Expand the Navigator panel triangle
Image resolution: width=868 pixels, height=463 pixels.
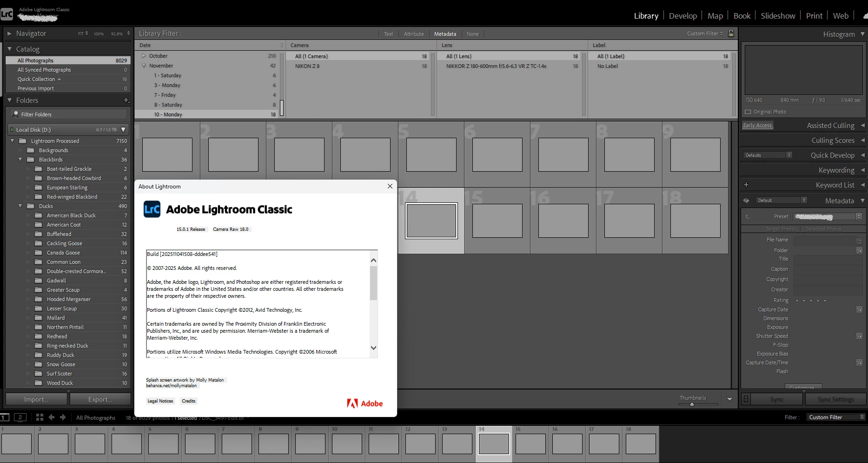coord(9,34)
